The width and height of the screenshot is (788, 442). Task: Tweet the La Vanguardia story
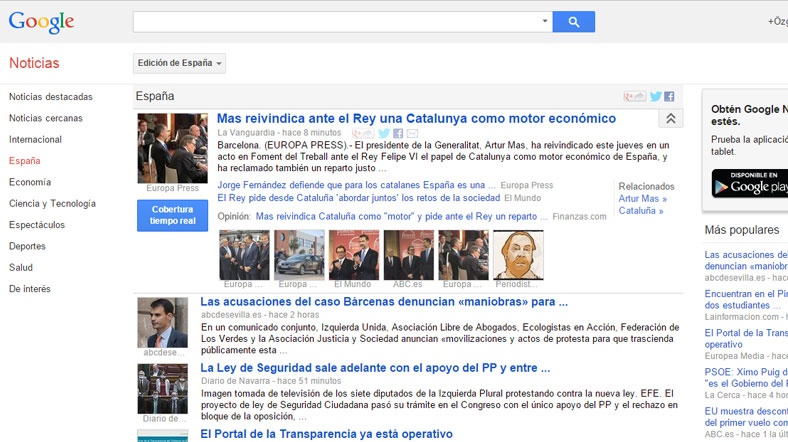[x=384, y=133]
